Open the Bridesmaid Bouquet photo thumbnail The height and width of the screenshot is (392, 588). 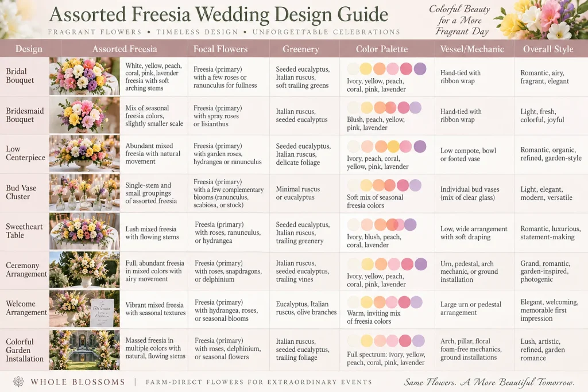[84, 115]
